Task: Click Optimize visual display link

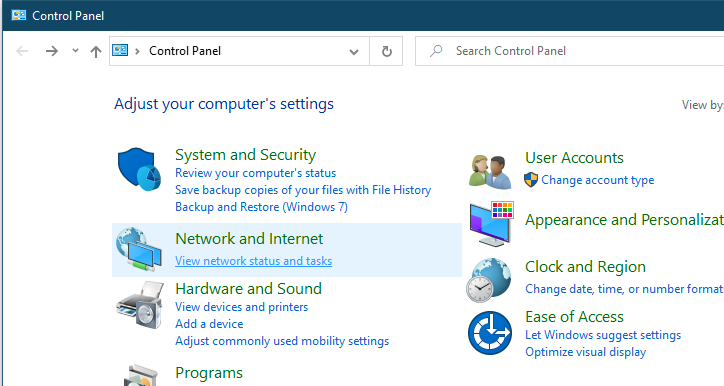Action: 585,352
